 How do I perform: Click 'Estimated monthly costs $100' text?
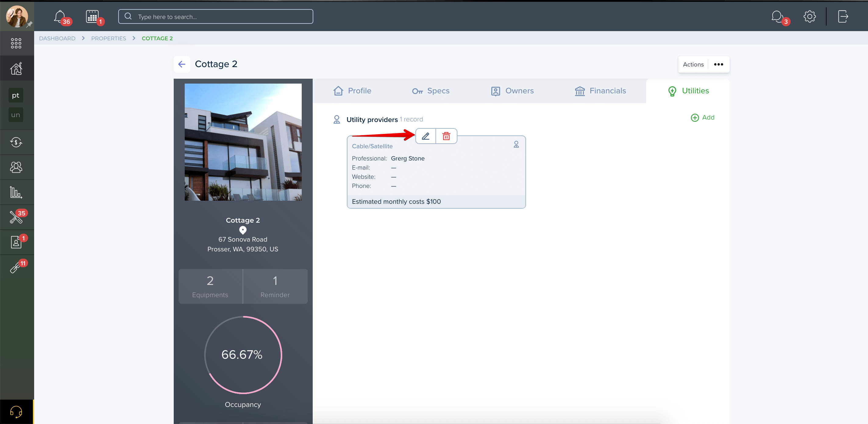396,201
